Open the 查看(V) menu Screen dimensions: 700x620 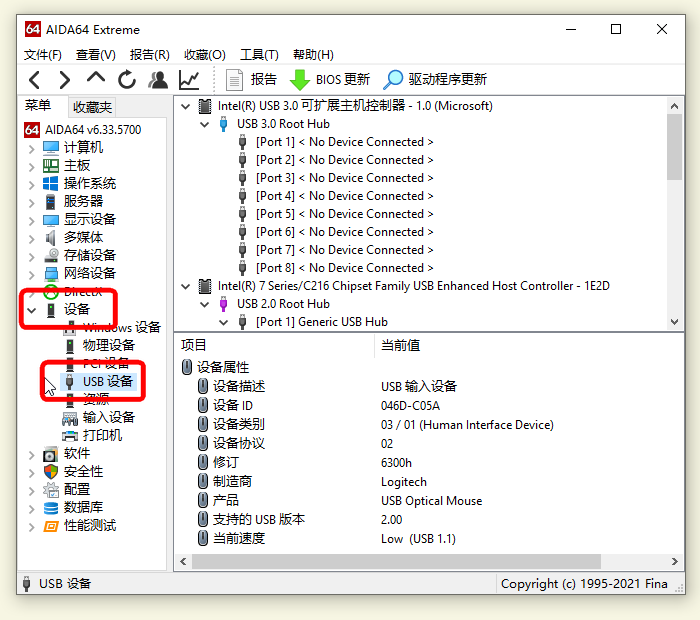pyautogui.click(x=96, y=54)
